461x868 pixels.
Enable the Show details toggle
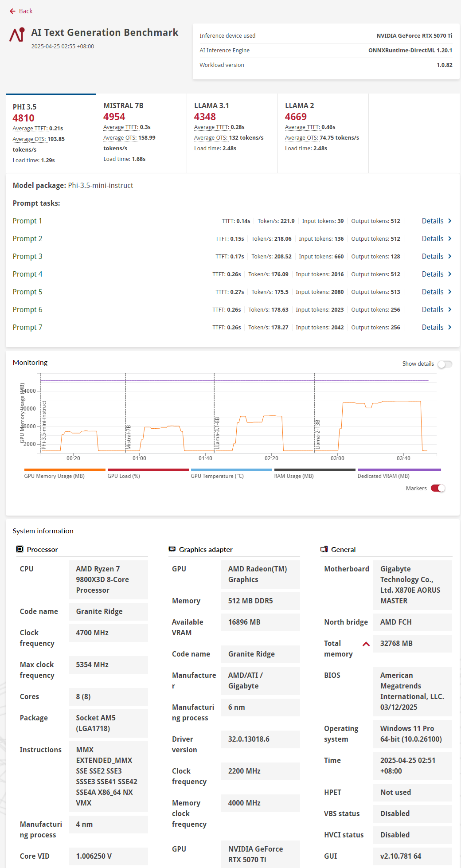(x=445, y=364)
